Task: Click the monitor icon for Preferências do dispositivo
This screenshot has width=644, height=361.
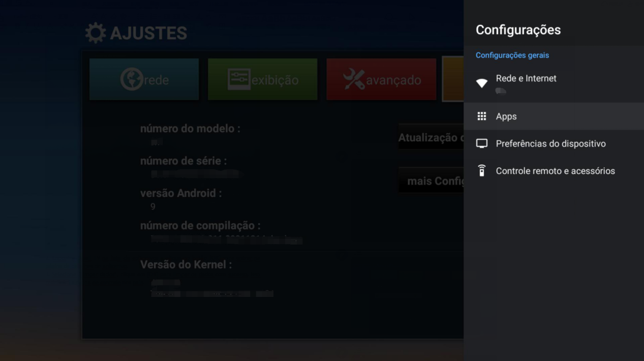Action: tap(481, 143)
